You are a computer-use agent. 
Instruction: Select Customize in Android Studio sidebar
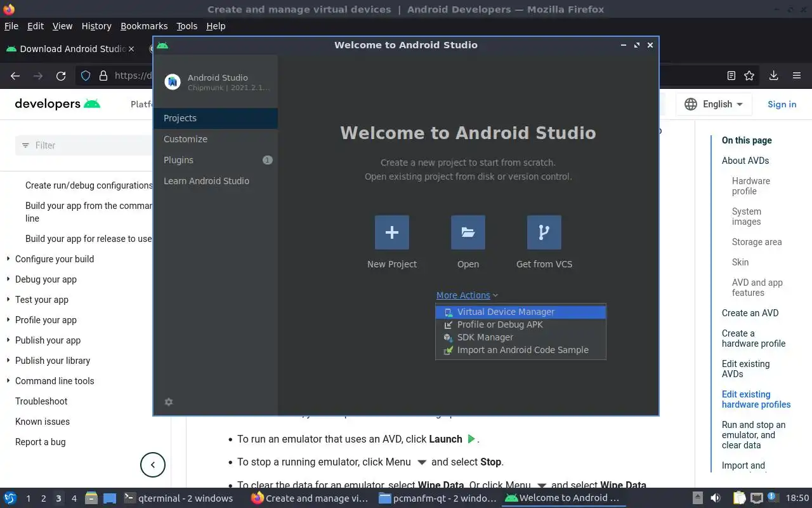tap(216, 139)
